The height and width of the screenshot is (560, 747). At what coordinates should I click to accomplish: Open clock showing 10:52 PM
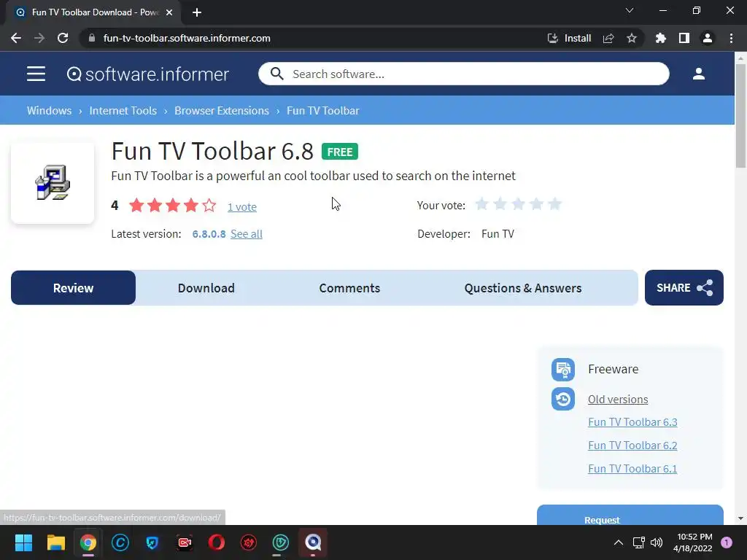click(694, 542)
